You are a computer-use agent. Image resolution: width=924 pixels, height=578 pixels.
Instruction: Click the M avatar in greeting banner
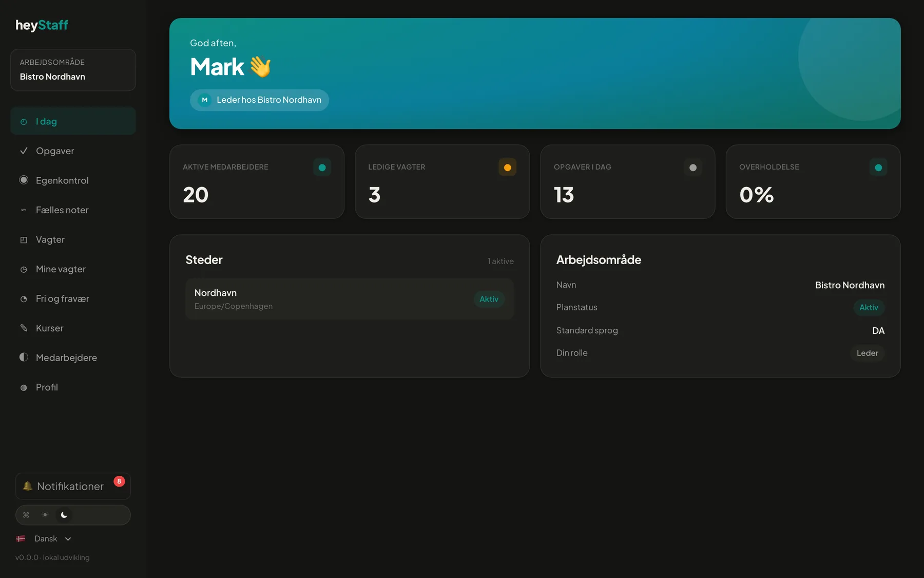click(205, 100)
